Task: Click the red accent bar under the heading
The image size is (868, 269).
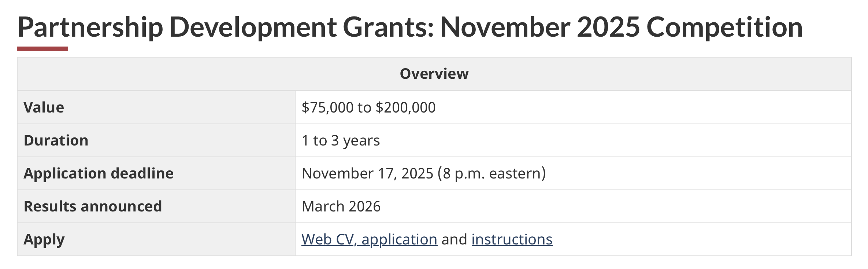Action: (x=42, y=49)
